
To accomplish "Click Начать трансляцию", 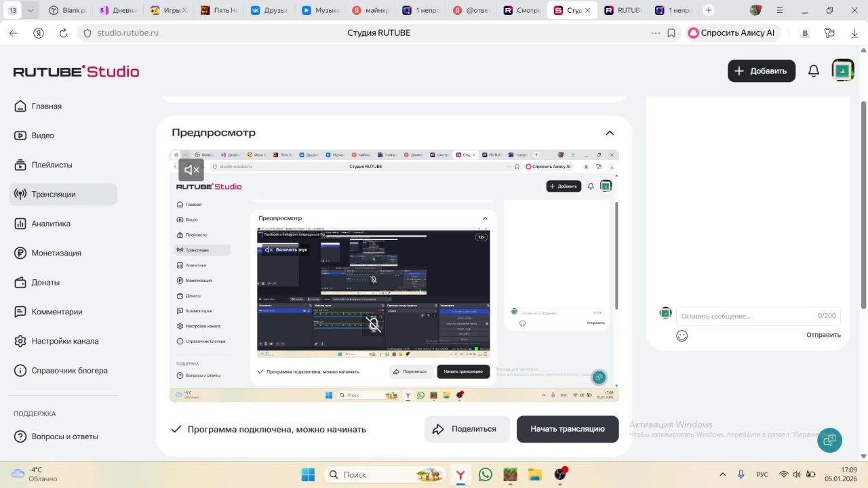I will point(568,429).
